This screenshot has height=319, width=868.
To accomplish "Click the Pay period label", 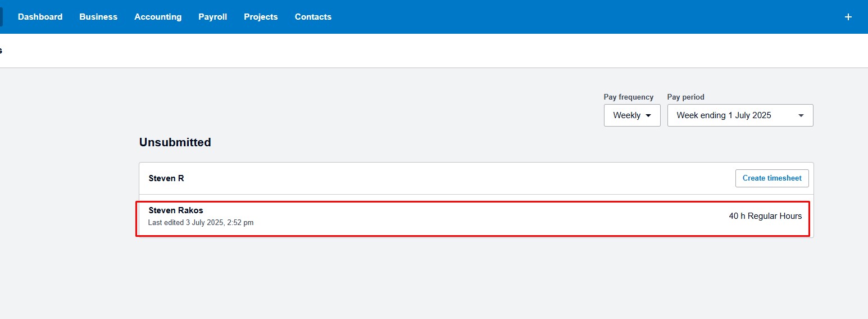I will (685, 97).
